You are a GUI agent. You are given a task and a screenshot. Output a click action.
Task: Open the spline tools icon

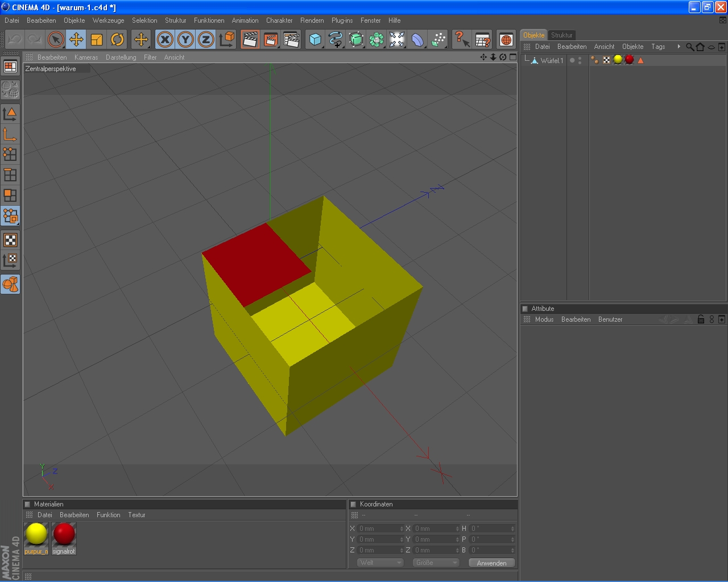[336, 39]
